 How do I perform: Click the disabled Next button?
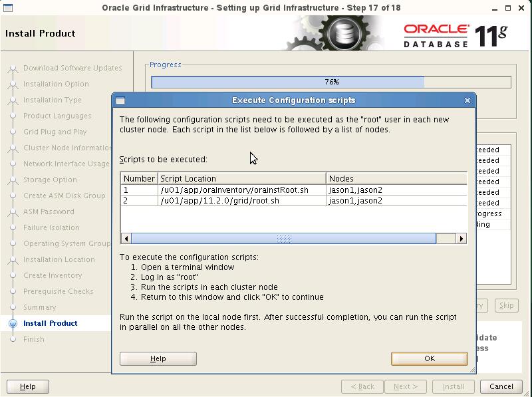406,386
